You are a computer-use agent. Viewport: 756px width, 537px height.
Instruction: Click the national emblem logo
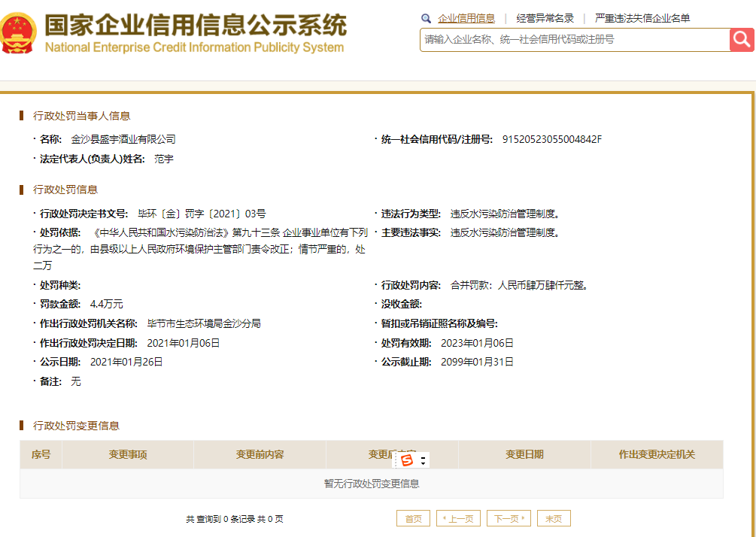click(x=18, y=33)
